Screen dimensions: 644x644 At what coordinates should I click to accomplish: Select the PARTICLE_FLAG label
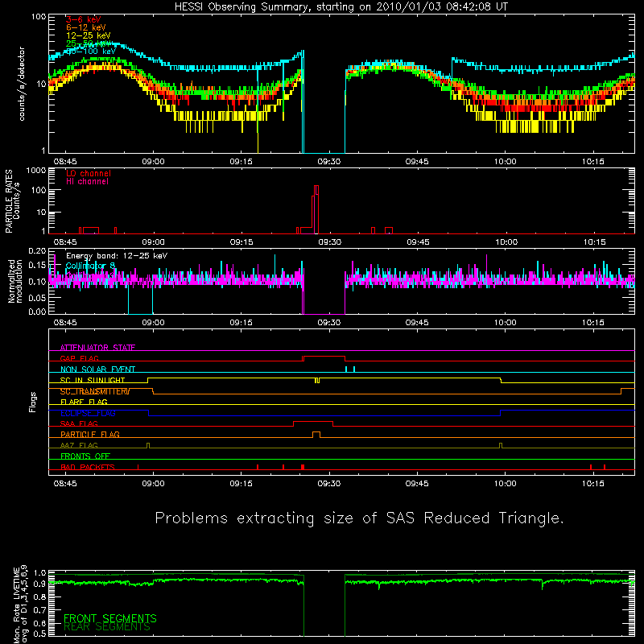(90, 434)
